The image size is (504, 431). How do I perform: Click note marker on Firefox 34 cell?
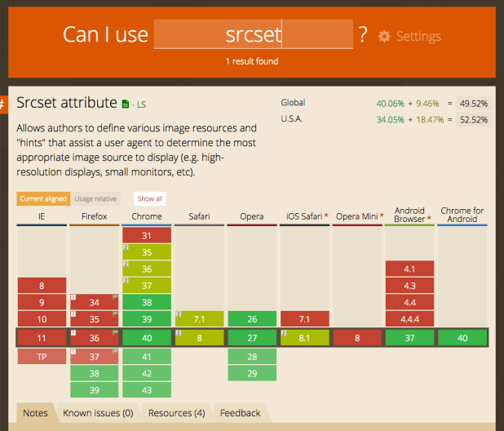point(73,298)
